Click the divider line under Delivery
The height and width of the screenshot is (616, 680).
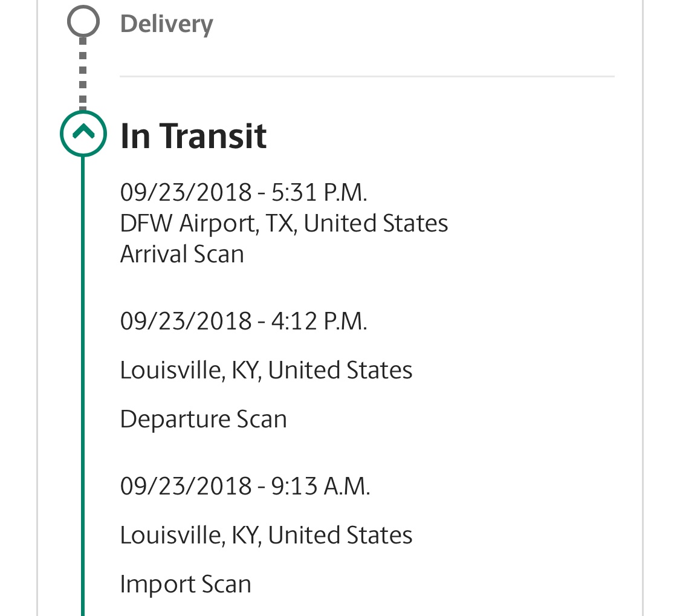pos(367,76)
